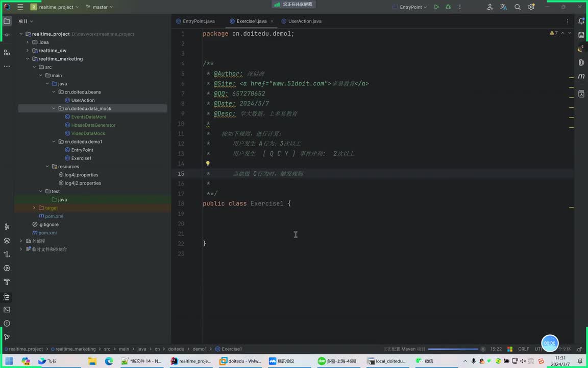
Task: Open the main hamburger menu
Action: click(x=20, y=7)
